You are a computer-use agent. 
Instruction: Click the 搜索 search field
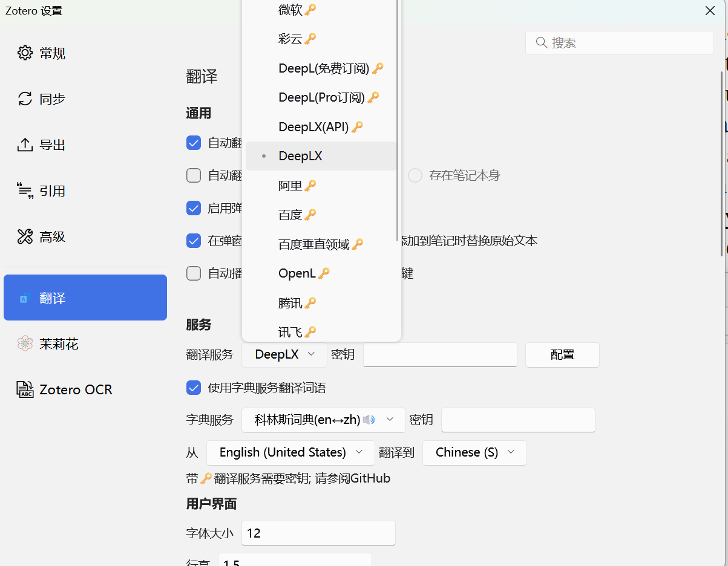coord(620,43)
